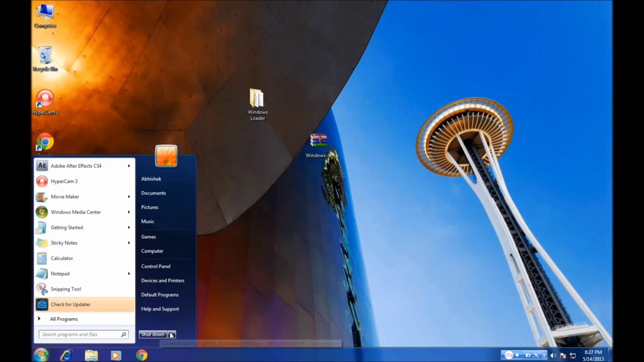Click HyperCam snapshot camera icon in tray
644x362 pixels.
tap(528, 355)
